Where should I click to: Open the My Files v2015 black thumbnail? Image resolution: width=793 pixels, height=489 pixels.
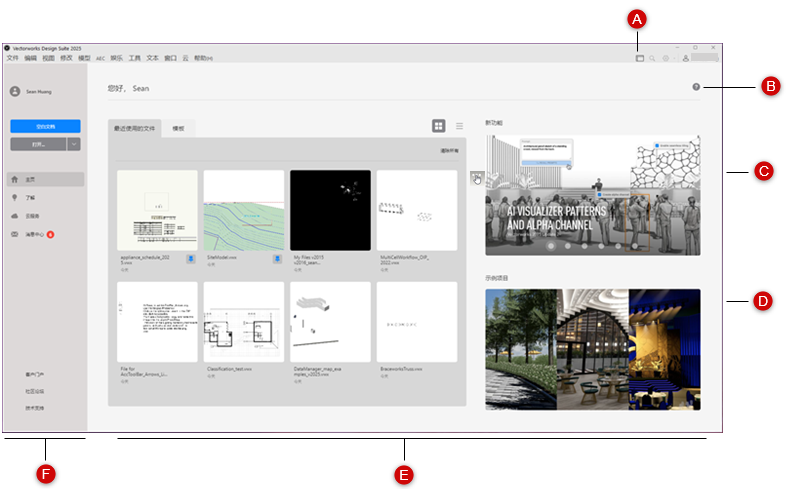330,210
